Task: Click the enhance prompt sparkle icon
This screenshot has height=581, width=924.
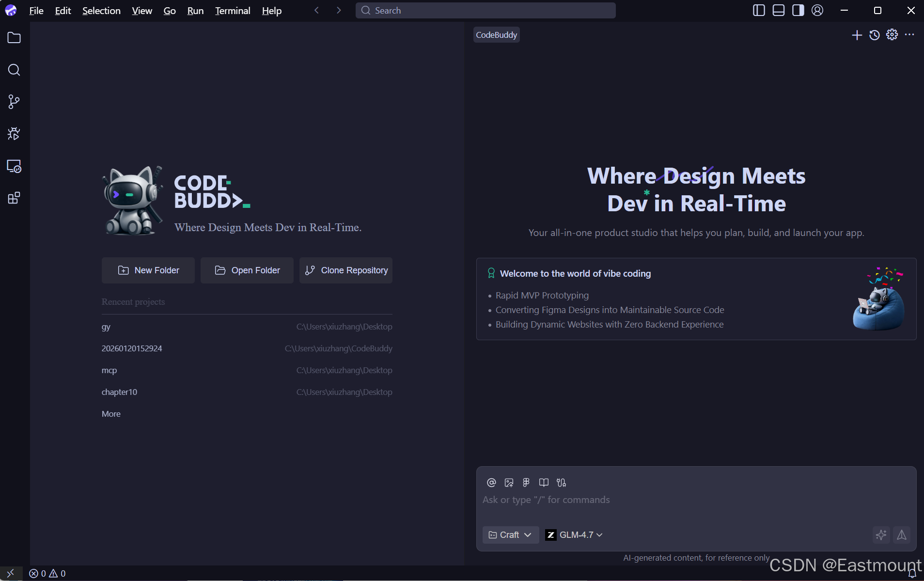Action: tap(881, 535)
